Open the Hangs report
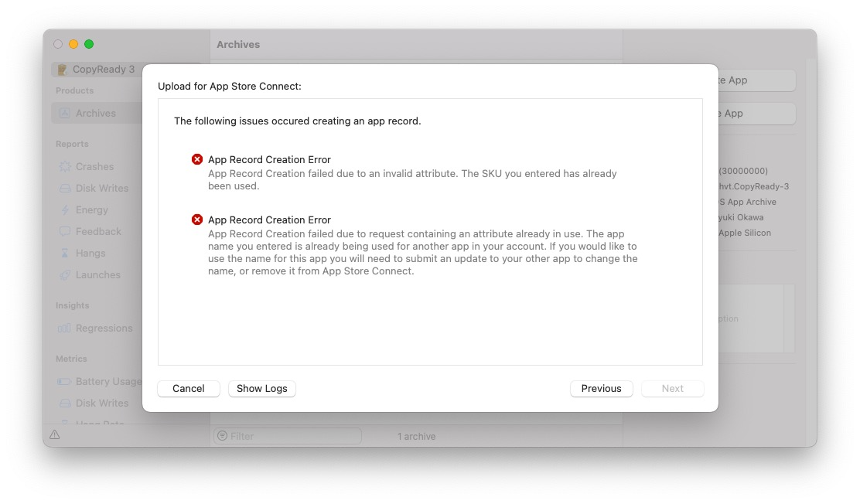 point(90,254)
